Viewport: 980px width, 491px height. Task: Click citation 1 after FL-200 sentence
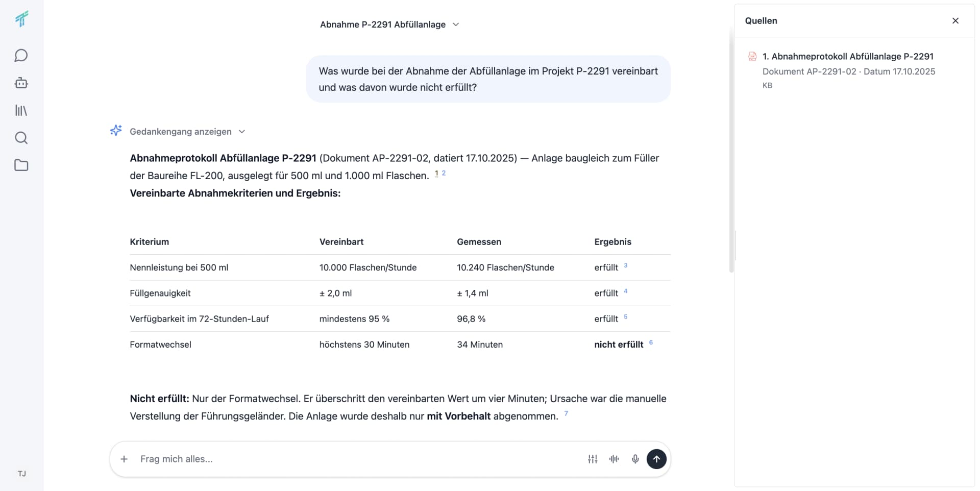pos(436,174)
